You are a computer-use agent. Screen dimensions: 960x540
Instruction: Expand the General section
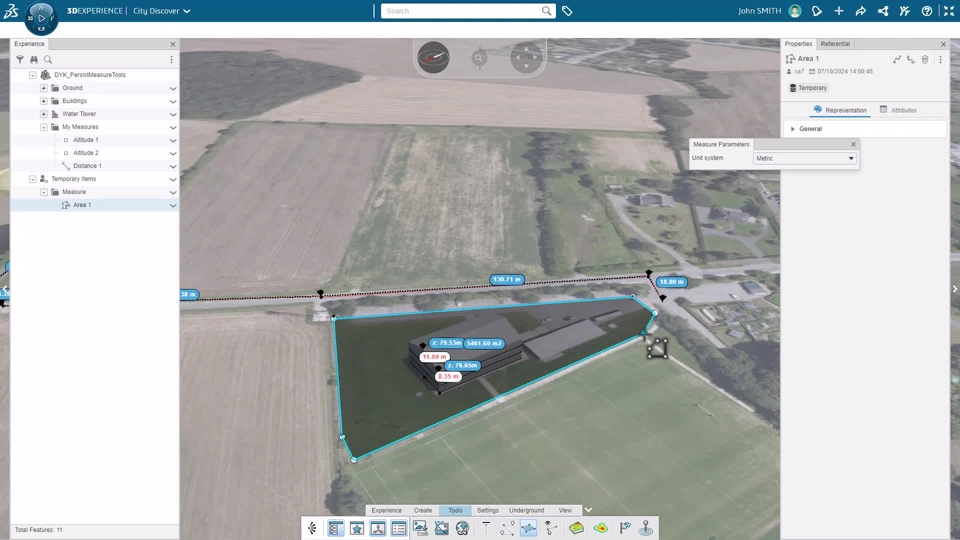[793, 129]
